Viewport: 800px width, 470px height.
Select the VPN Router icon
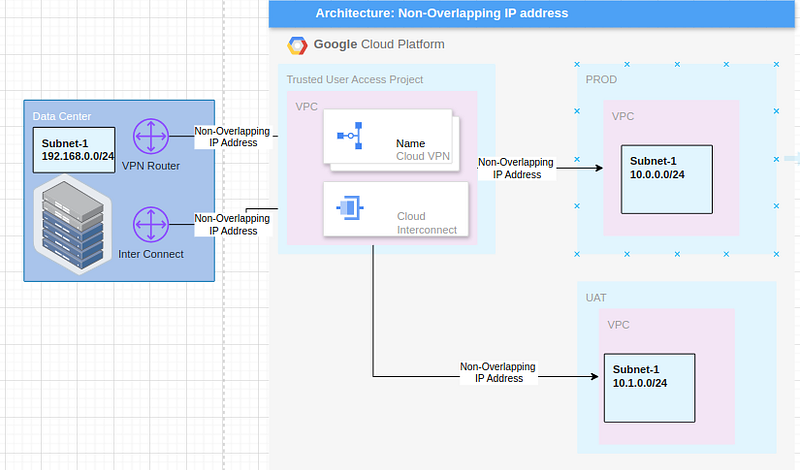151,136
